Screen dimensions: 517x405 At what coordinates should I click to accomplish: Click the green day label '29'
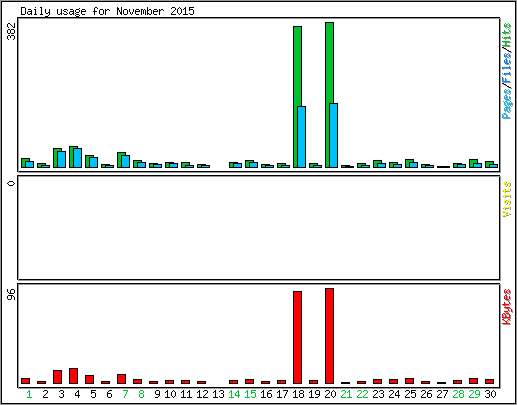point(474,394)
